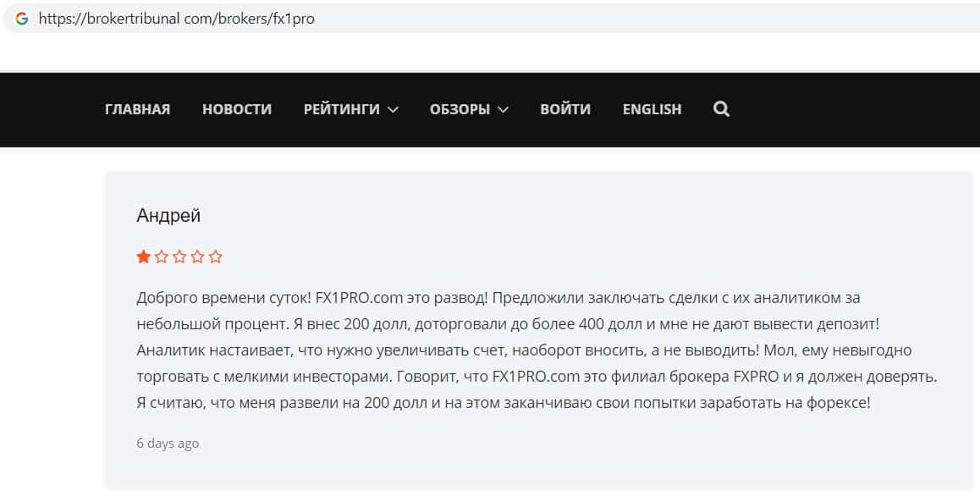This screenshot has height=496, width=980.
Task: Click the first filled orange star
Action: [x=143, y=256]
